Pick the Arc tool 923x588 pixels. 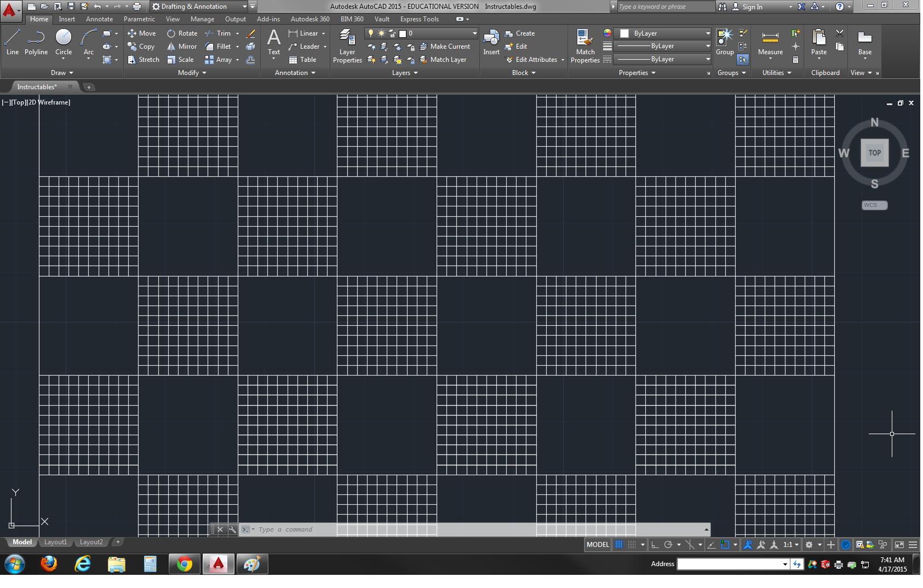89,42
